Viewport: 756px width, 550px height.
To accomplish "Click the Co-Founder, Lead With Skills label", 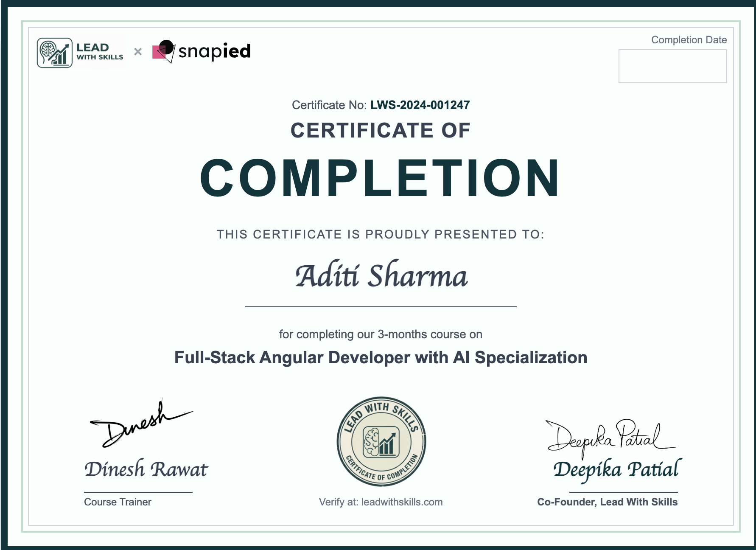I will (607, 502).
